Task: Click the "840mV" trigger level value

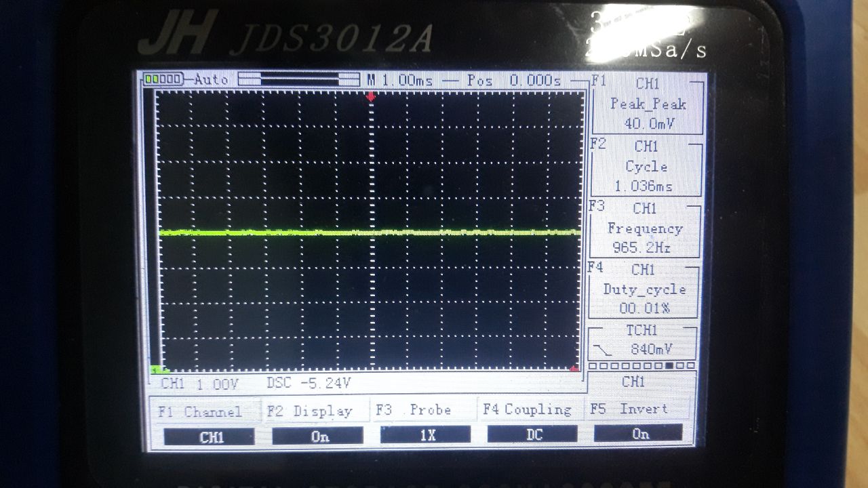Action: 651,350
